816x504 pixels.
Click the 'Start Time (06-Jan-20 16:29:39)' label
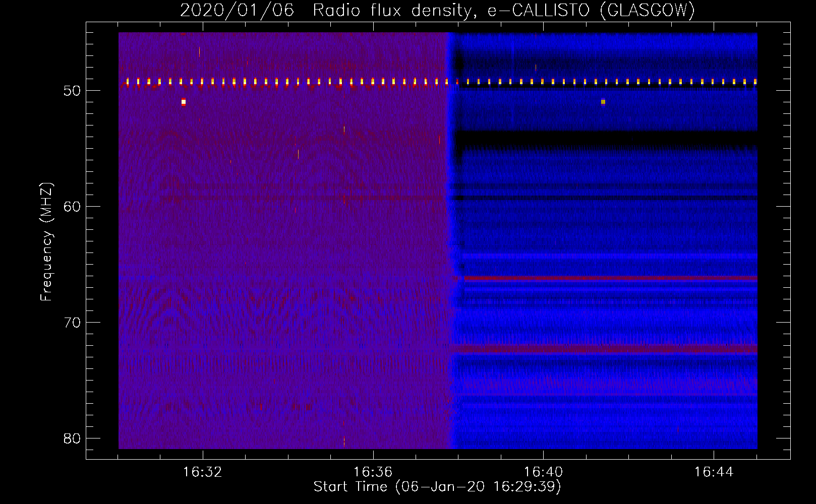[x=437, y=487]
